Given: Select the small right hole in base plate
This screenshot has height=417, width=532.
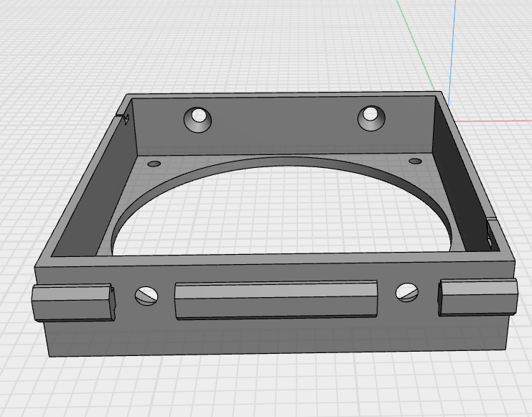Looking at the screenshot, I should click(x=415, y=161).
